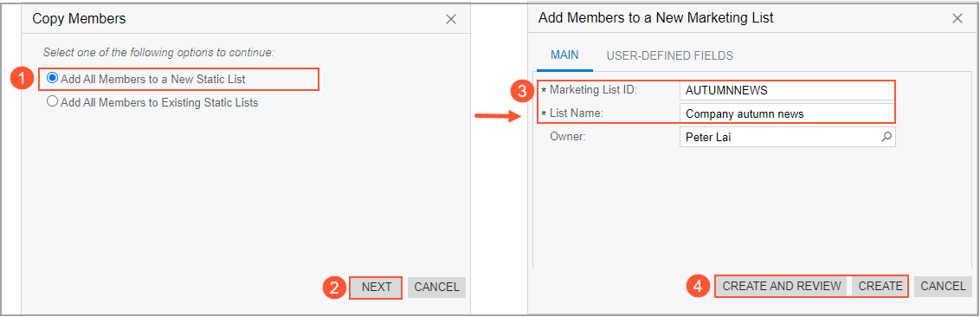Screen dimensions: 980x317
Task: Switch to the MAIN tab
Action: coord(564,55)
